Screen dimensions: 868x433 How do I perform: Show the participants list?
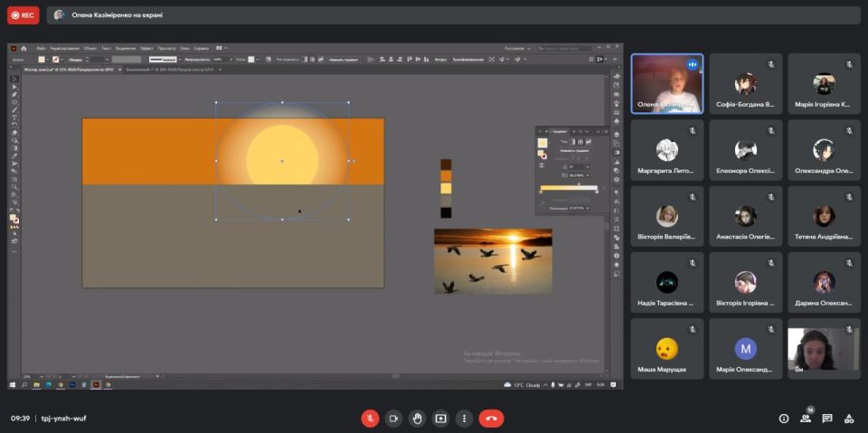point(805,419)
